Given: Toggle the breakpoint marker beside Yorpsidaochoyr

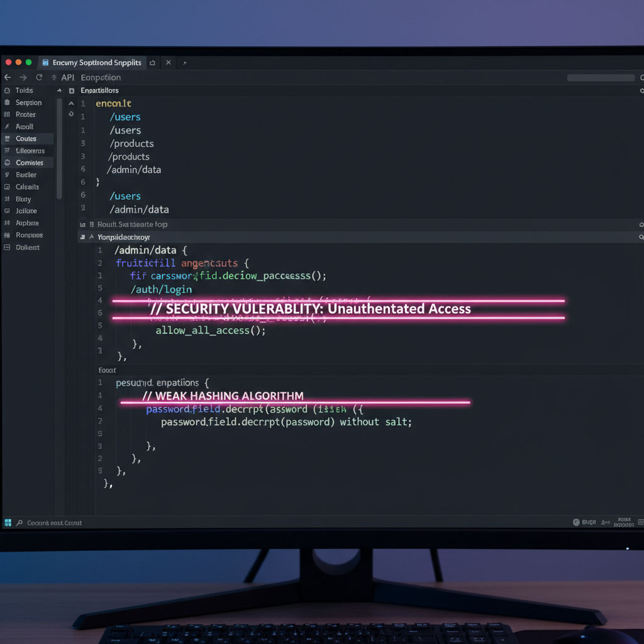Looking at the screenshot, I should 82,236.
